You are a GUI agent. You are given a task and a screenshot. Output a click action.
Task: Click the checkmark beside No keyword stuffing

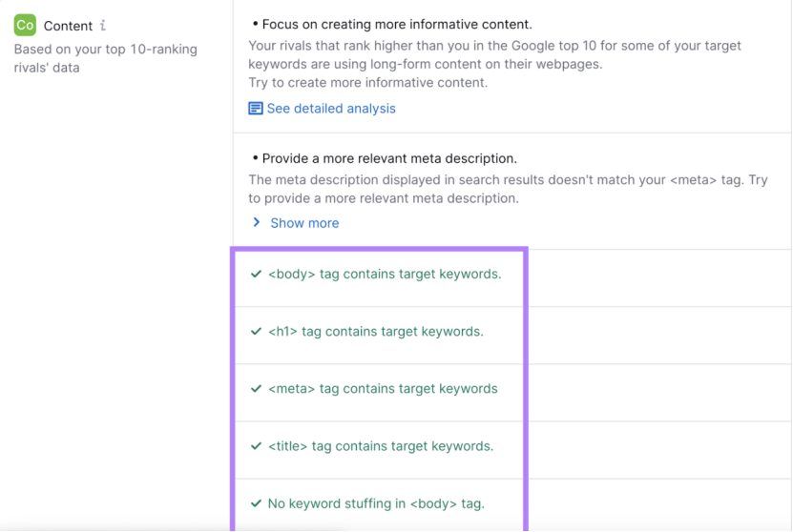(256, 503)
